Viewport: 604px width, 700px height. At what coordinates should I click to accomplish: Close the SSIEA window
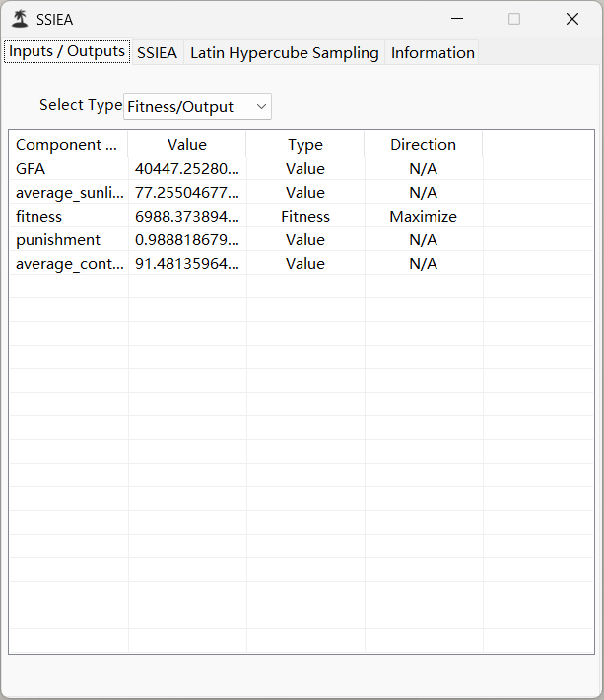(572, 19)
